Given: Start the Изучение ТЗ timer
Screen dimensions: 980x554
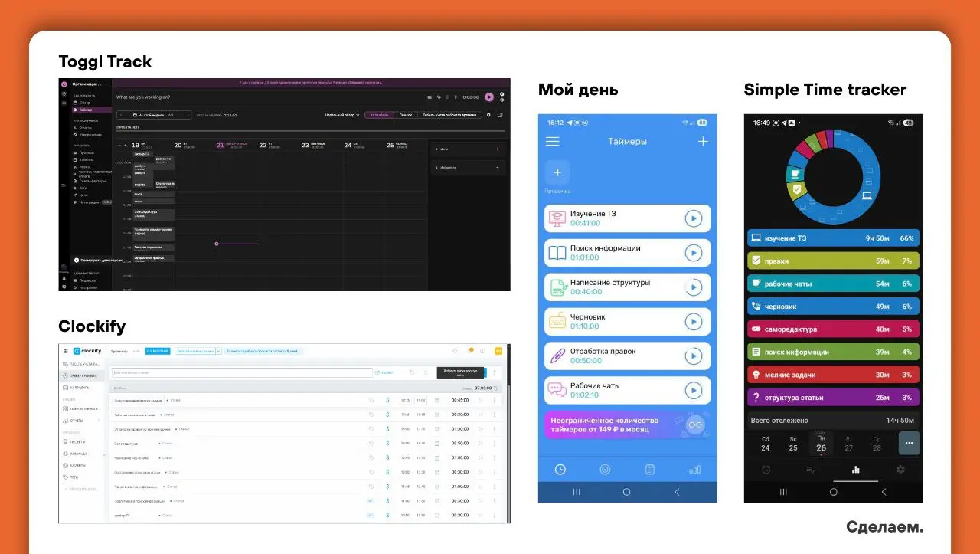Looking at the screenshot, I should point(693,219).
